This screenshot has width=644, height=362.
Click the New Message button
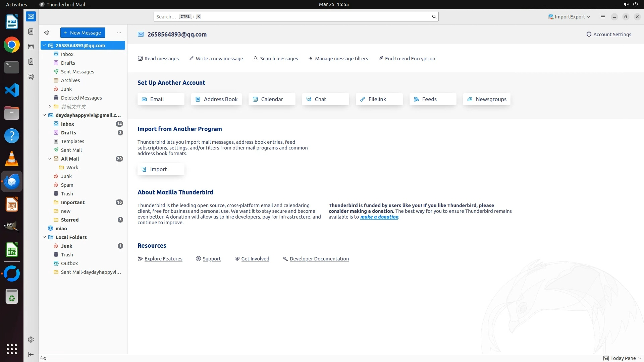[x=83, y=33]
